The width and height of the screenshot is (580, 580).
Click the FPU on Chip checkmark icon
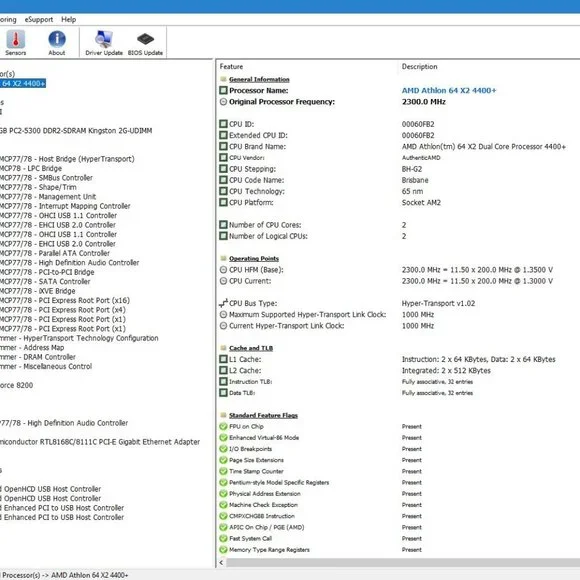[223, 426]
